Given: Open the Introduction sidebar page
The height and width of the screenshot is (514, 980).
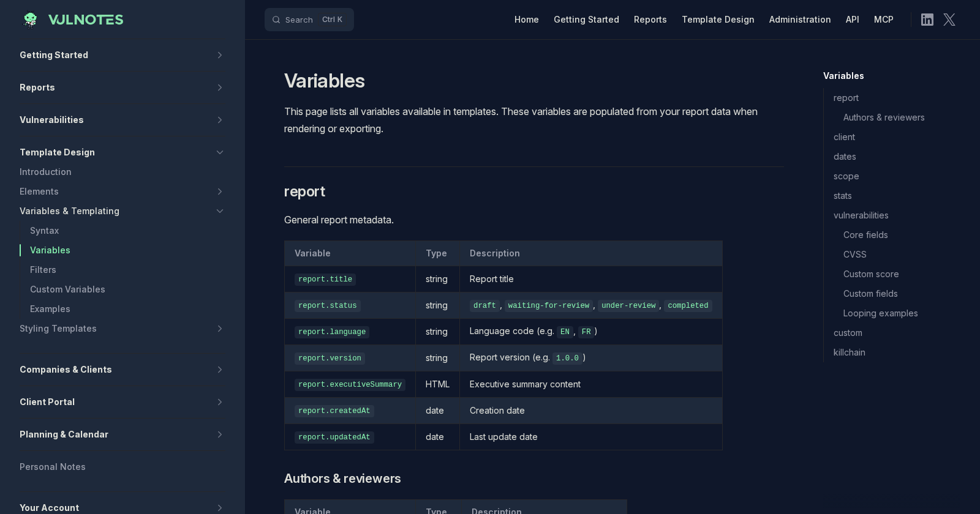Looking at the screenshot, I should point(45,172).
